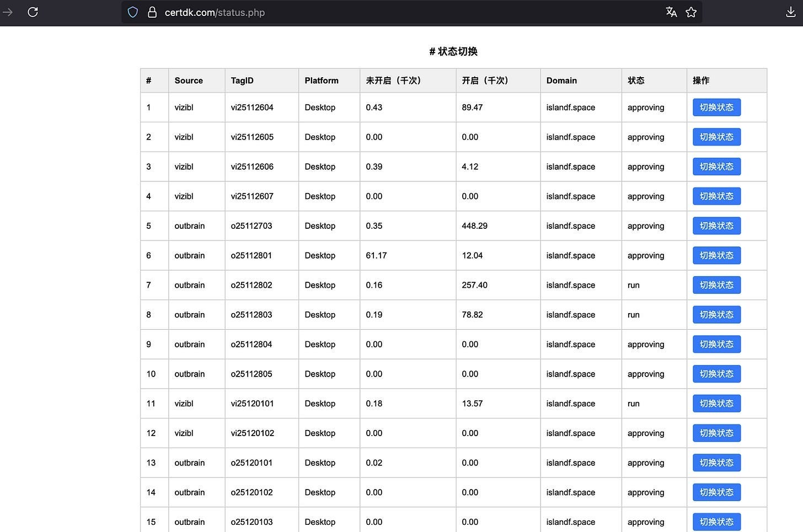
Task: Select the value 0.35 in row 5
Action: [x=374, y=226]
